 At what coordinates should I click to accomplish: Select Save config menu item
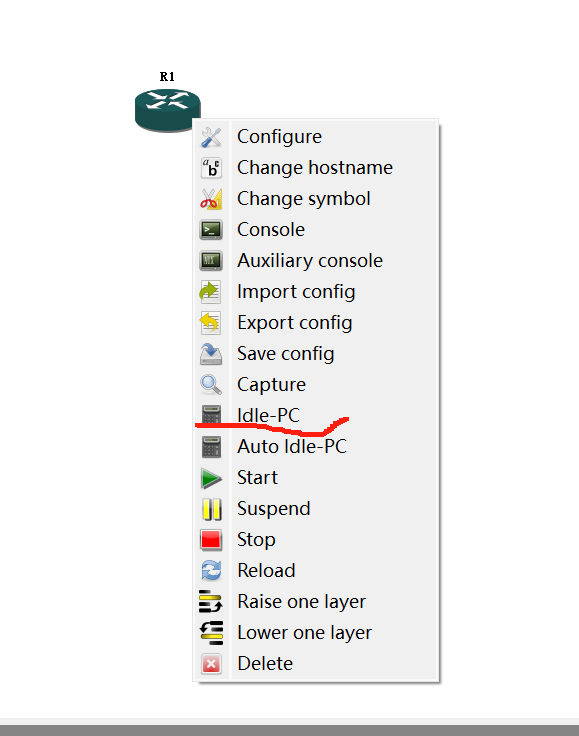tap(286, 354)
